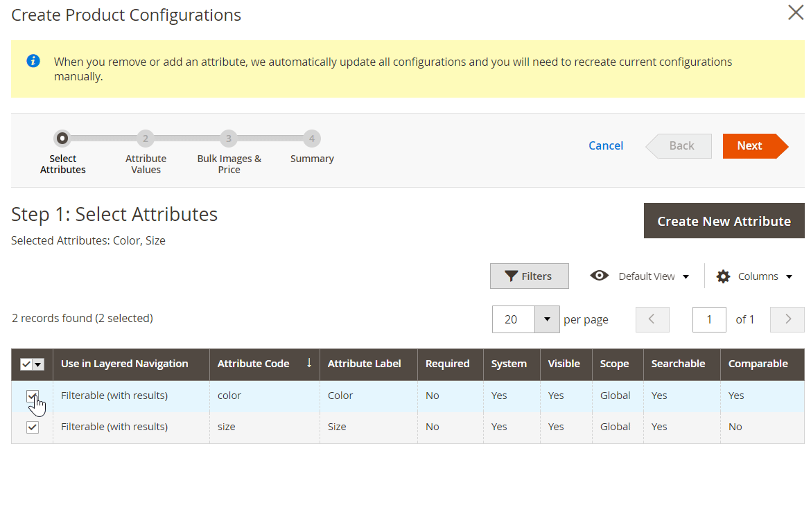Image resolution: width=811 pixels, height=532 pixels.
Task: Expand the Default View dropdown
Action: [x=686, y=276]
